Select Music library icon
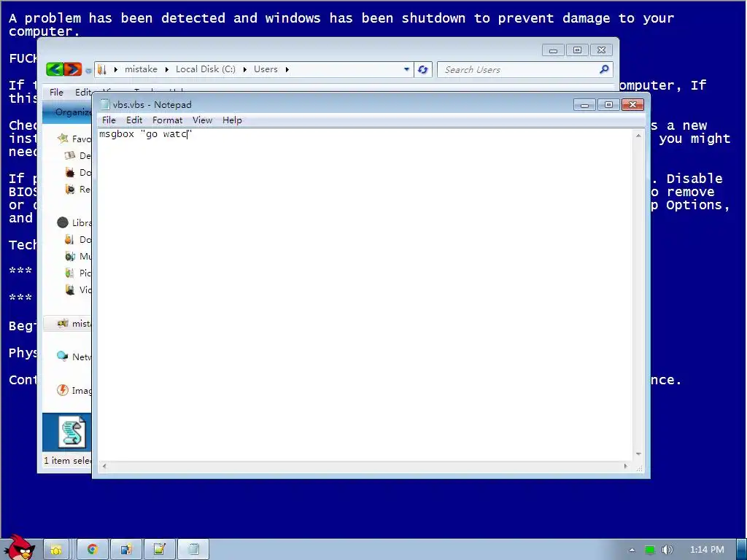The height and width of the screenshot is (560, 747). pyautogui.click(x=70, y=256)
